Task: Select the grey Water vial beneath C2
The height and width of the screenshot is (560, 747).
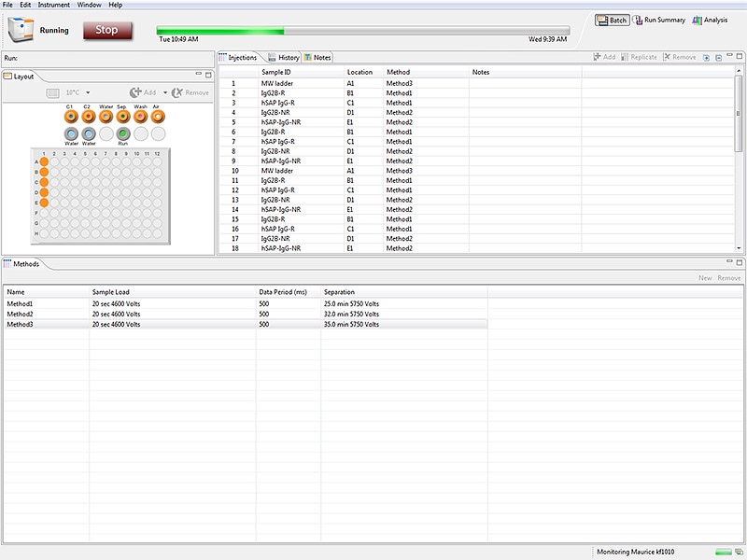Action: click(x=88, y=133)
